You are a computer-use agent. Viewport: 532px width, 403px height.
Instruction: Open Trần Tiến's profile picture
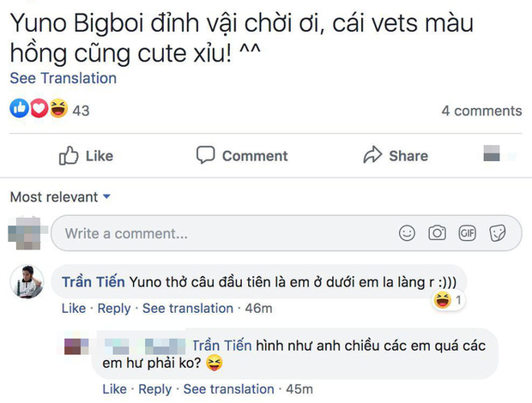27,281
